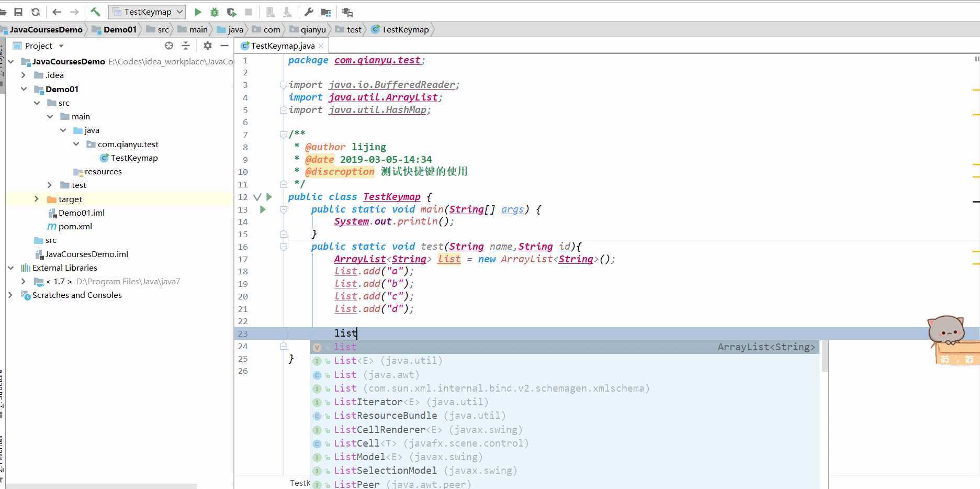This screenshot has height=489, width=980.
Task: Click the grey Stop square icon
Action: pyautogui.click(x=249, y=12)
